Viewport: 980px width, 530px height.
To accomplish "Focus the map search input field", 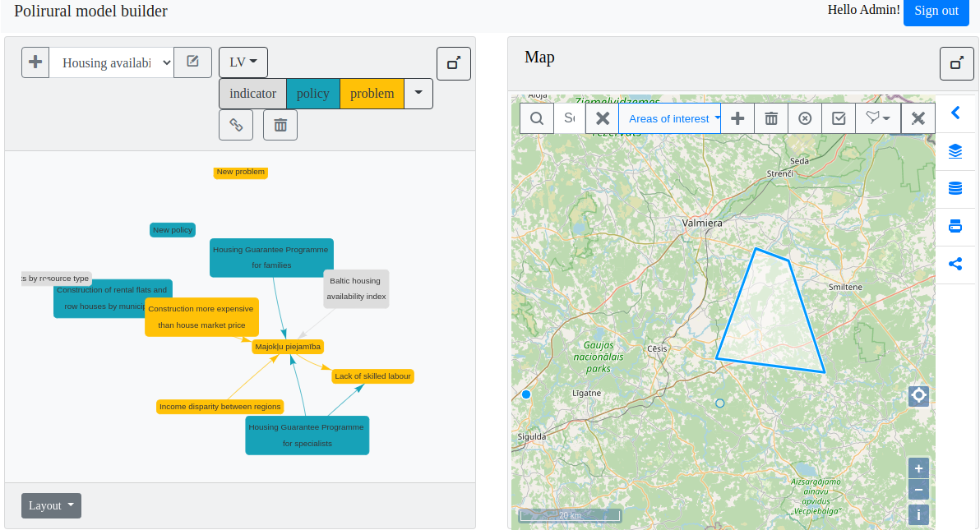I will click(570, 118).
